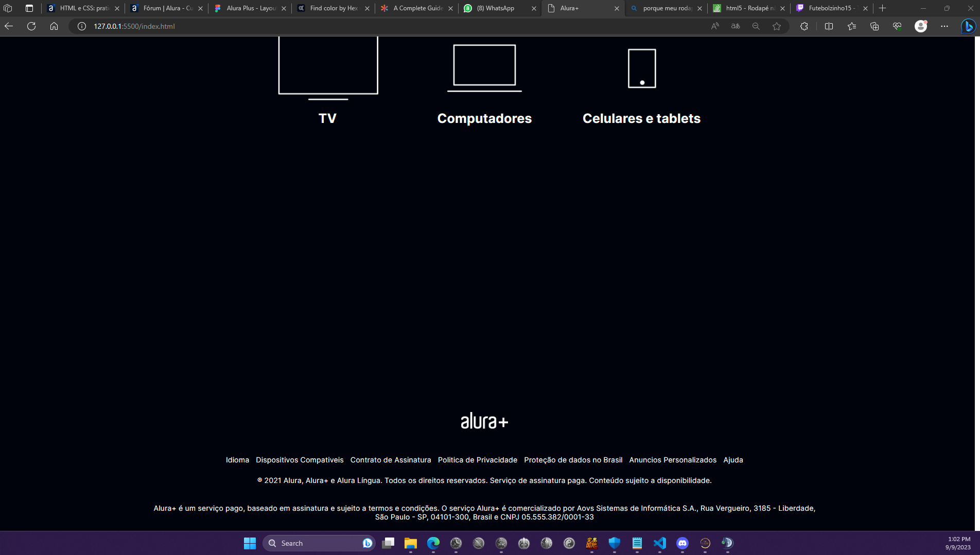This screenshot has width=980, height=555.
Task: Click the taskbar Search box
Action: (x=319, y=543)
